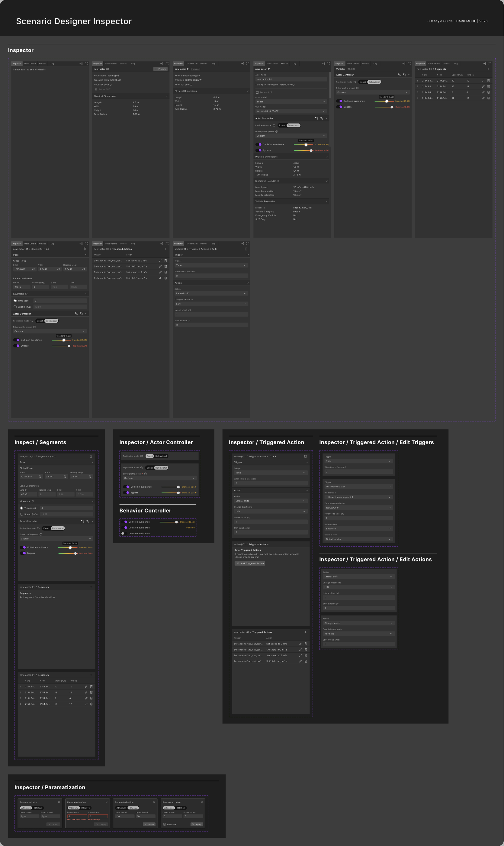
Task: Click plus icon above "Add segment from the visualizer"
Action: pyautogui.click(x=91, y=587)
